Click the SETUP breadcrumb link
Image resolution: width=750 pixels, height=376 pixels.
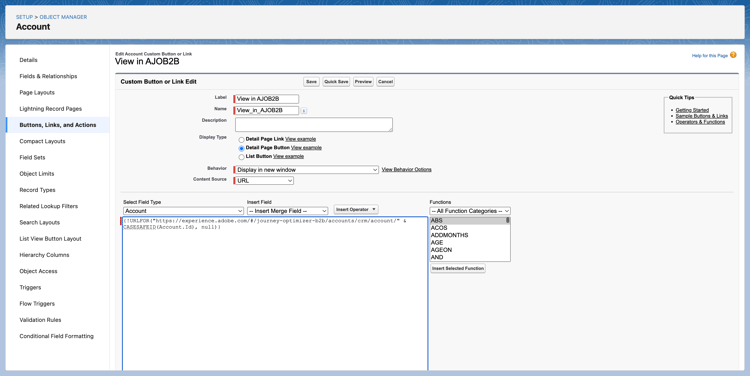tap(24, 17)
